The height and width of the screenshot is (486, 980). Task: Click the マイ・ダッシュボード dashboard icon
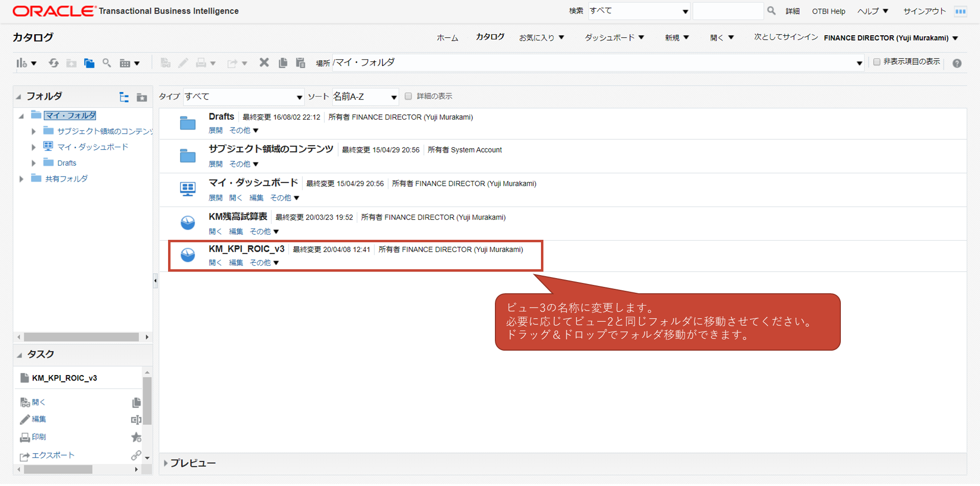point(188,189)
